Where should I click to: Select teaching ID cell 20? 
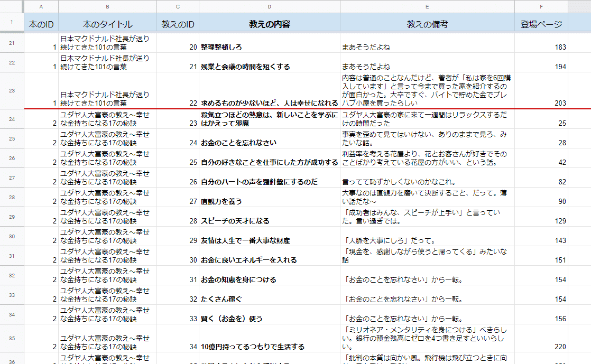178,43
